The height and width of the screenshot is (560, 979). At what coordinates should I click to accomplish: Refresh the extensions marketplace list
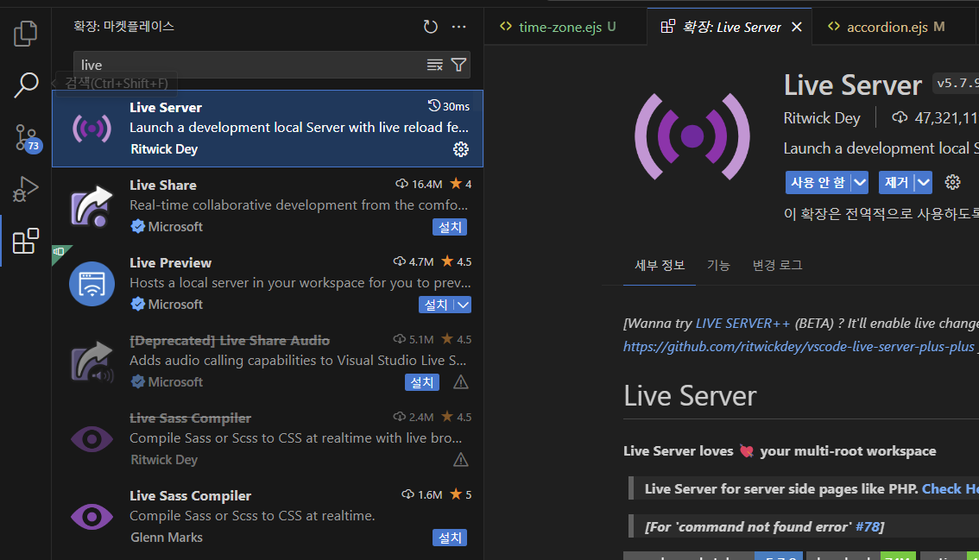click(430, 26)
